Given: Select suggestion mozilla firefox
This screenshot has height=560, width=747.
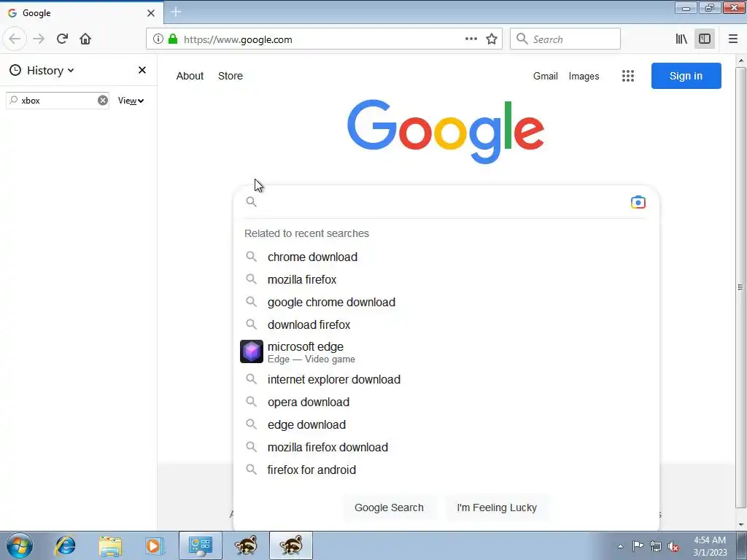Looking at the screenshot, I should [x=446, y=279].
